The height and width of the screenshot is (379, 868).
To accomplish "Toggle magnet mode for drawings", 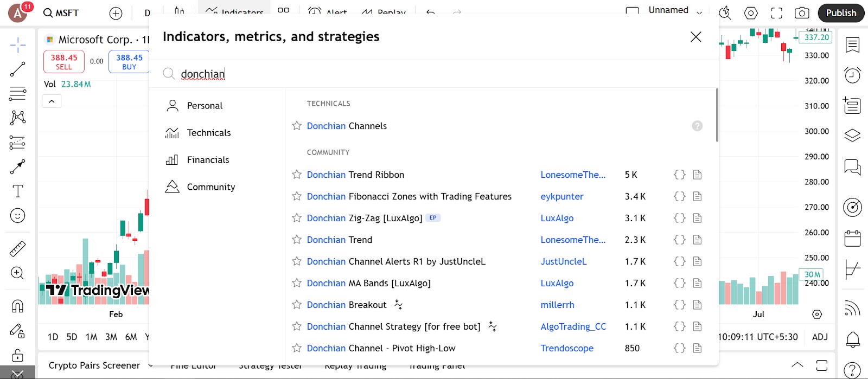I will (18, 306).
